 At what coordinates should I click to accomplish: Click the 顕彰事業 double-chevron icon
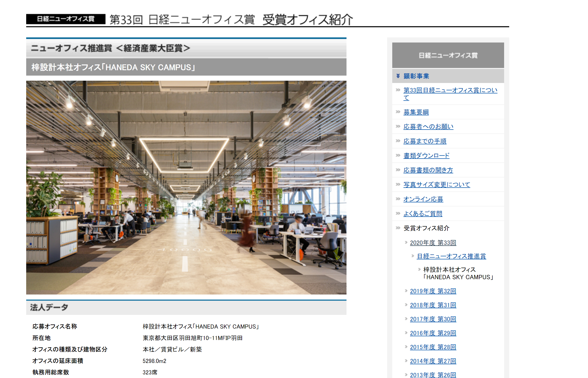click(398, 76)
